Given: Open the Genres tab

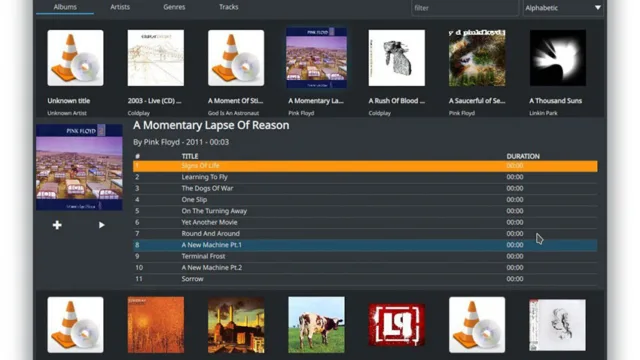Looking at the screenshot, I should 174,7.
